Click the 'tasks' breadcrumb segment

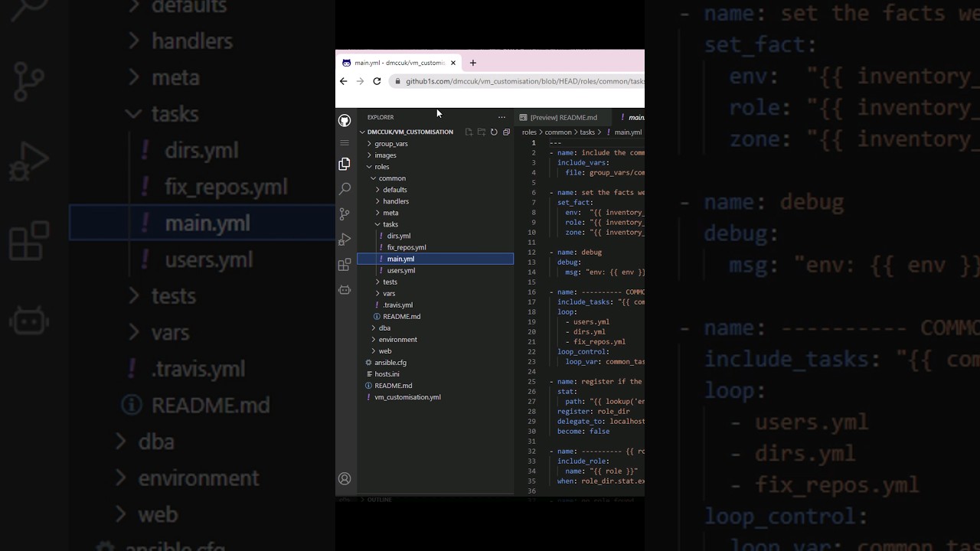click(587, 132)
